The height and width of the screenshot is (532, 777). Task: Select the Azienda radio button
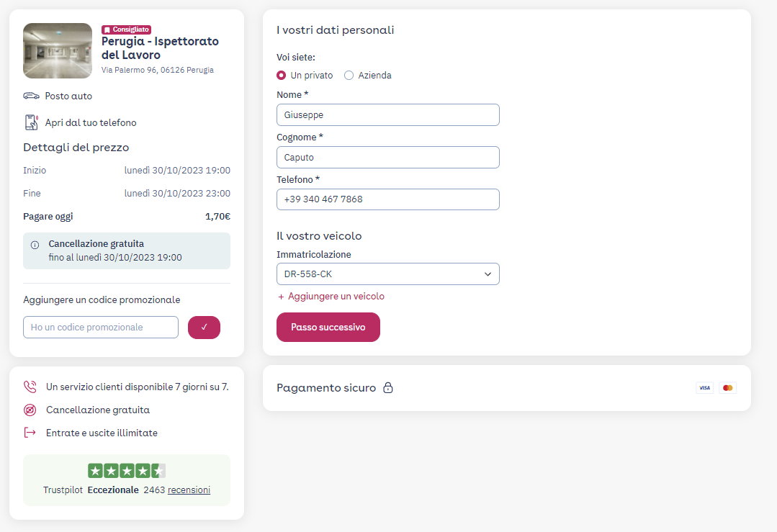(x=349, y=76)
